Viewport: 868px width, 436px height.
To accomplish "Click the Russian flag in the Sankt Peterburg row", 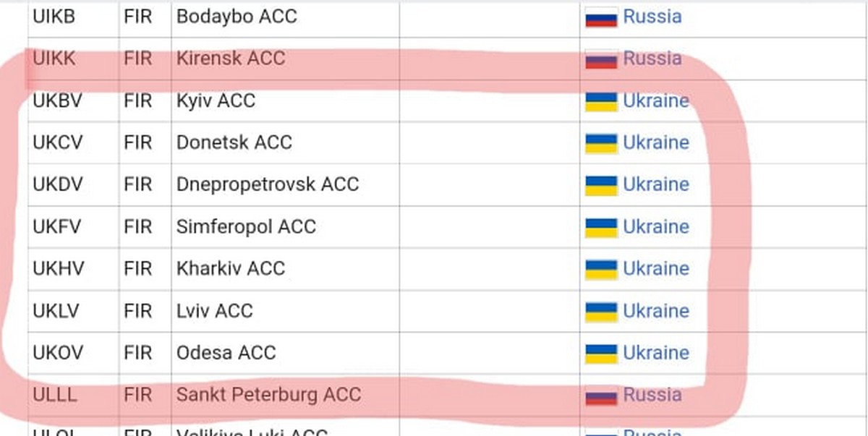I will pyautogui.click(x=600, y=396).
